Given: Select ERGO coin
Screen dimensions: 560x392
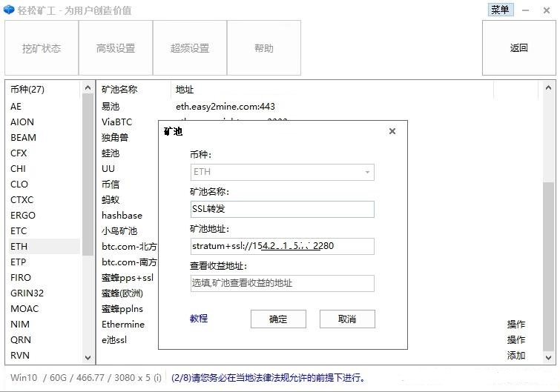Looking at the screenshot, I should pyautogui.click(x=23, y=216).
